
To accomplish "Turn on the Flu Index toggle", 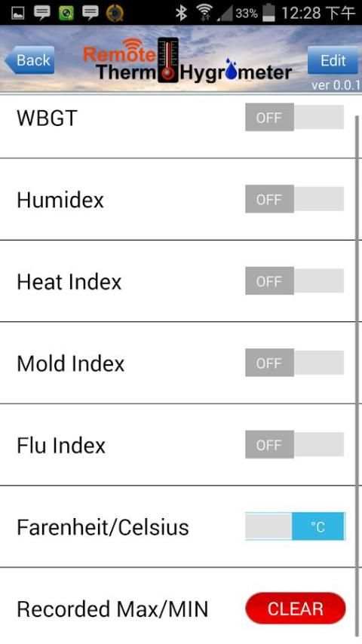I will pyautogui.click(x=295, y=444).
